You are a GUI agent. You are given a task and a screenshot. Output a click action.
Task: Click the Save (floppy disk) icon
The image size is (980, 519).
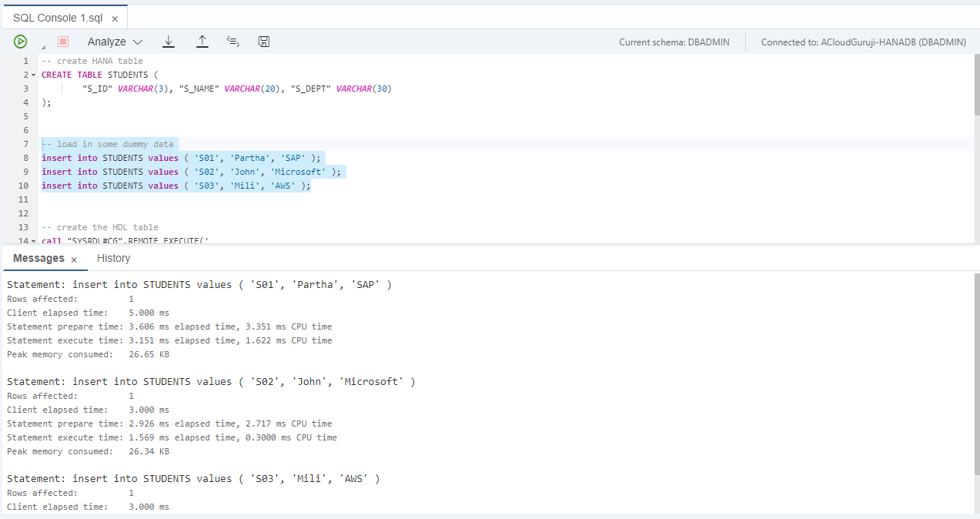coord(264,42)
